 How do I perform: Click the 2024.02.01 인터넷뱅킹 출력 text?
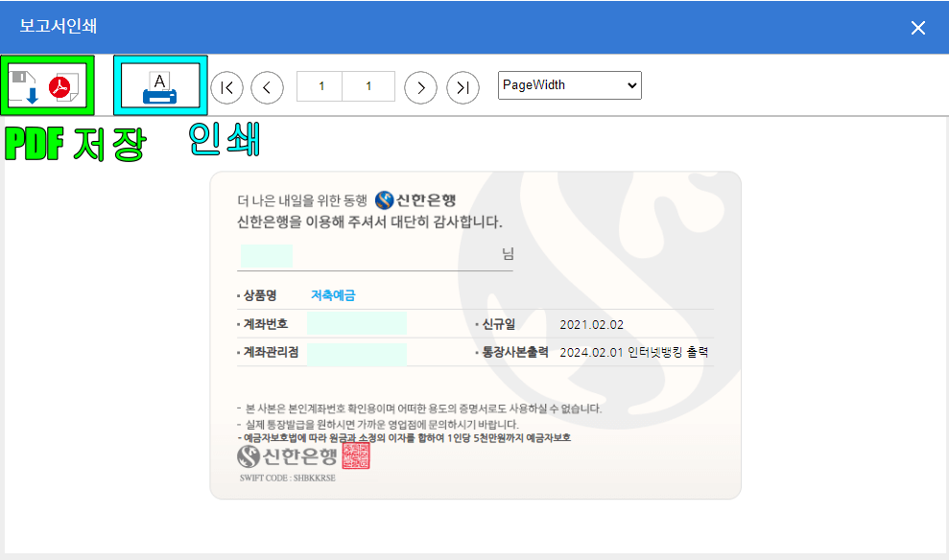[x=633, y=353]
